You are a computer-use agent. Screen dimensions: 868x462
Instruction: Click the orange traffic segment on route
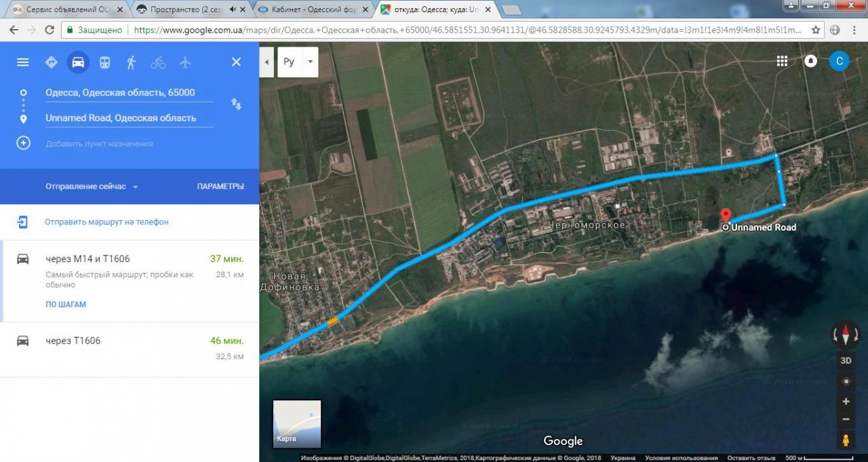pyautogui.click(x=333, y=322)
